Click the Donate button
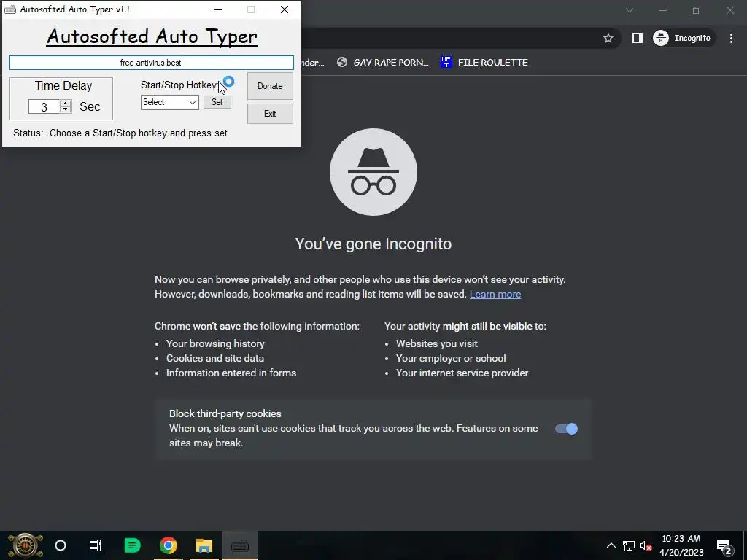Viewport: 747px width, 560px height. click(270, 86)
